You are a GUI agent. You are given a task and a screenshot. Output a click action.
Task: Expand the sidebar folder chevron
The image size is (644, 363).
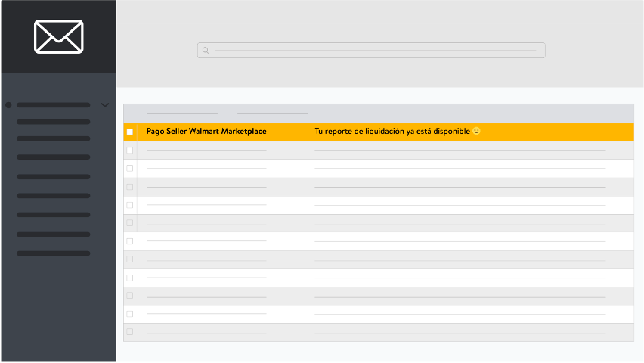[x=105, y=105]
